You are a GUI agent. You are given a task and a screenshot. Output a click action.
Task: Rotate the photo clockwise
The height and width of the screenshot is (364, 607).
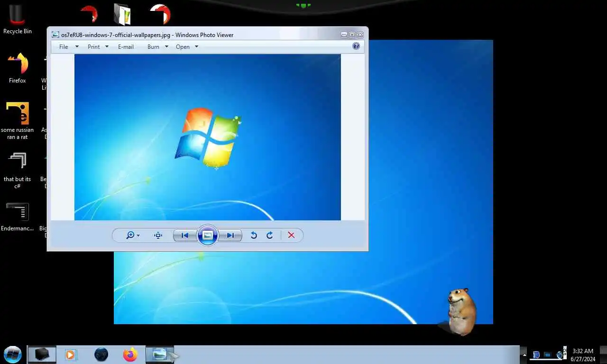click(270, 235)
